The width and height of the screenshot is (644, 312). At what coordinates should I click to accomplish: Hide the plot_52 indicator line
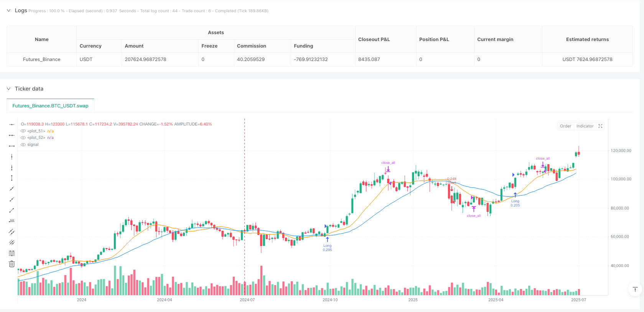click(23, 138)
